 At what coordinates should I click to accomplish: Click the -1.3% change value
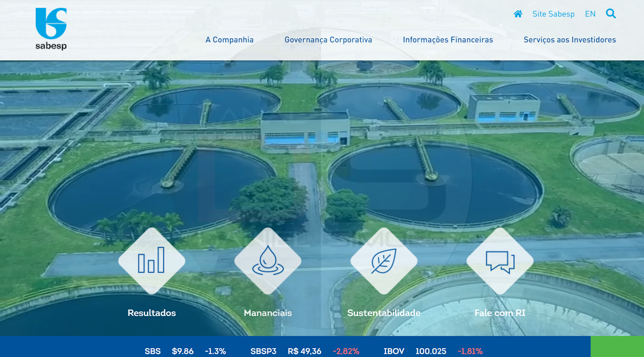click(x=215, y=351)
